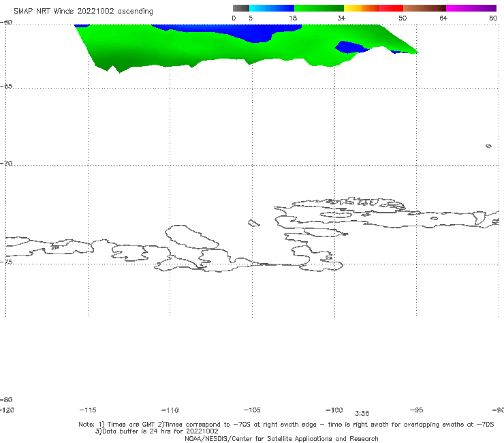
Task: Click the latitude axis label '-70'
Action: tap(6, 164)
